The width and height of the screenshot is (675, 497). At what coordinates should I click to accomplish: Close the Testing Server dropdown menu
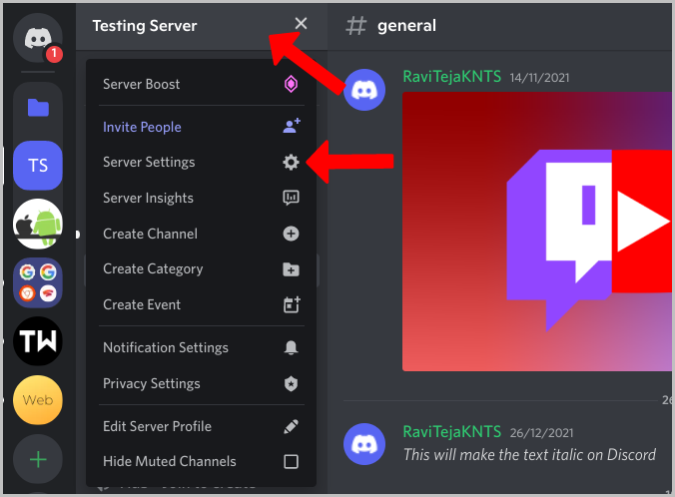[301, 24]
